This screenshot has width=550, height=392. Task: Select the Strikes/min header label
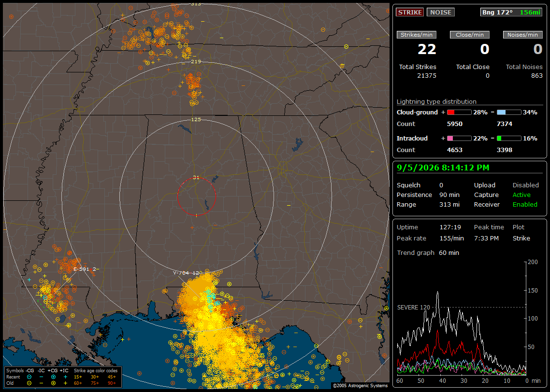click(416, 35)
